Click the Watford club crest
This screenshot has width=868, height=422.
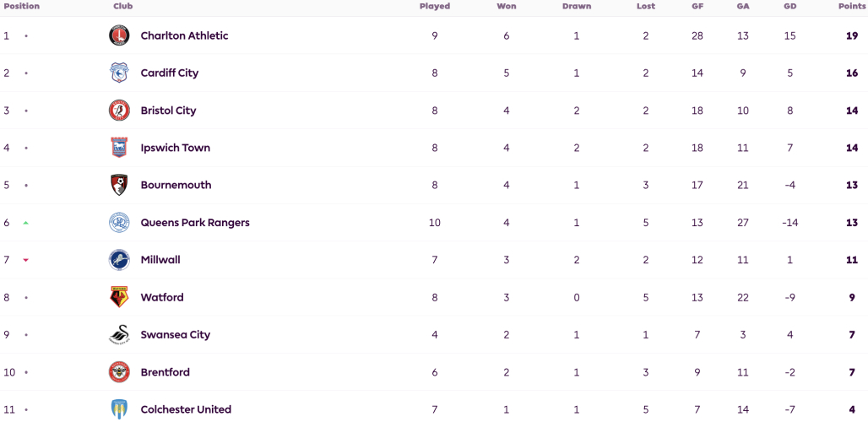point(119,298)
